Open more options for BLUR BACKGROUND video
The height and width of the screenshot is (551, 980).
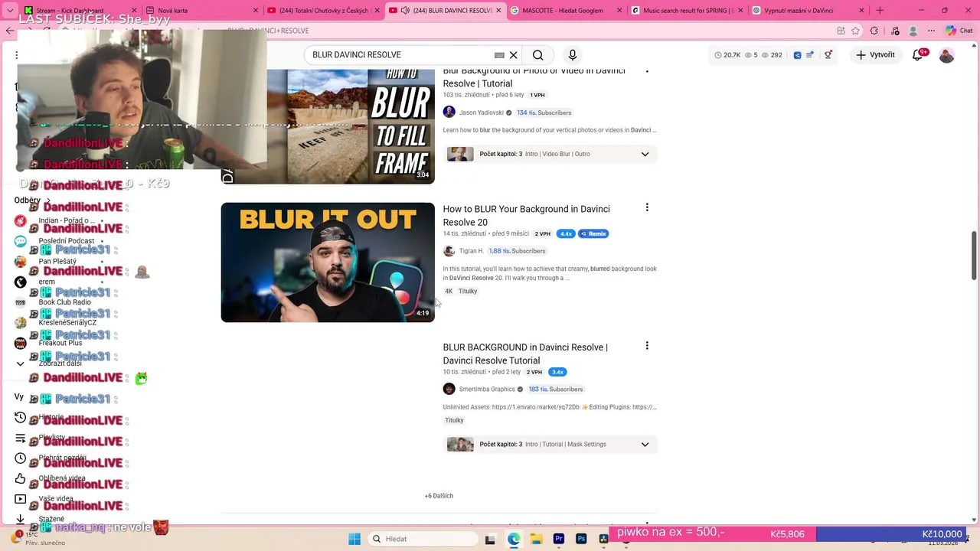(647, 346)
